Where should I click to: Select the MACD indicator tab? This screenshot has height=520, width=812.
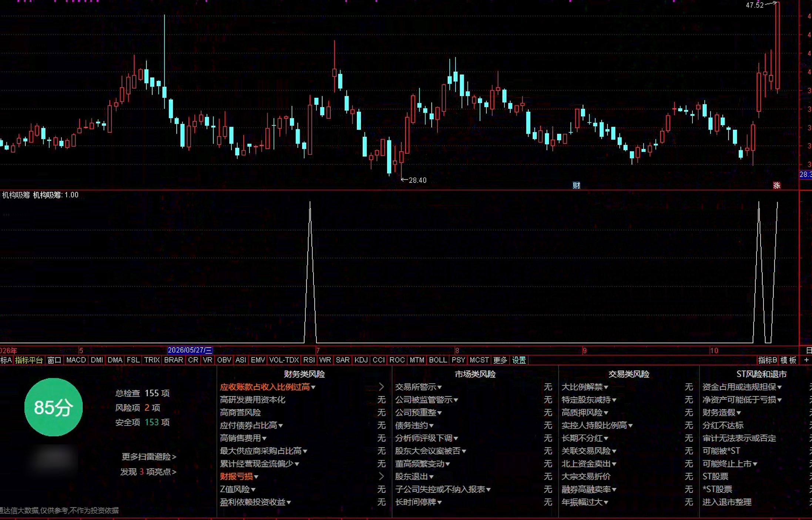click(76, 360)
